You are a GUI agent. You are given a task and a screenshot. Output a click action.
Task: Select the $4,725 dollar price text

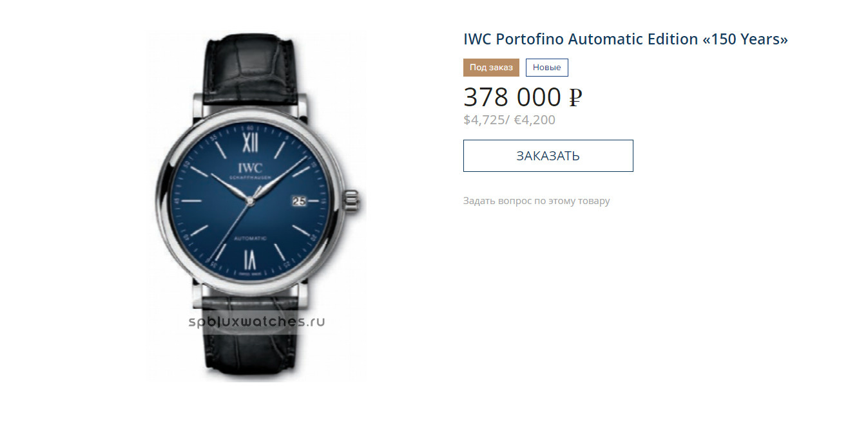click(x=484, y=120)
